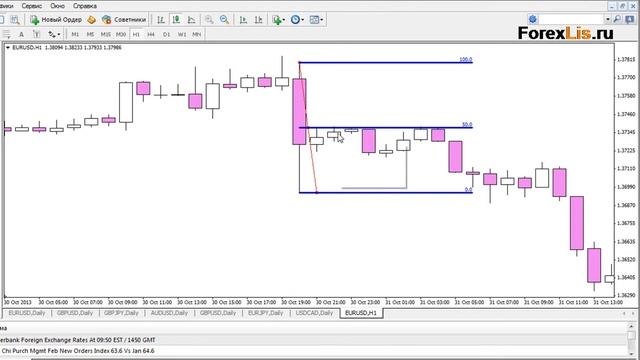The image size is (640, 360).
Task: Open the EURUSD,Daily chart tab
Action: (27, 313)
